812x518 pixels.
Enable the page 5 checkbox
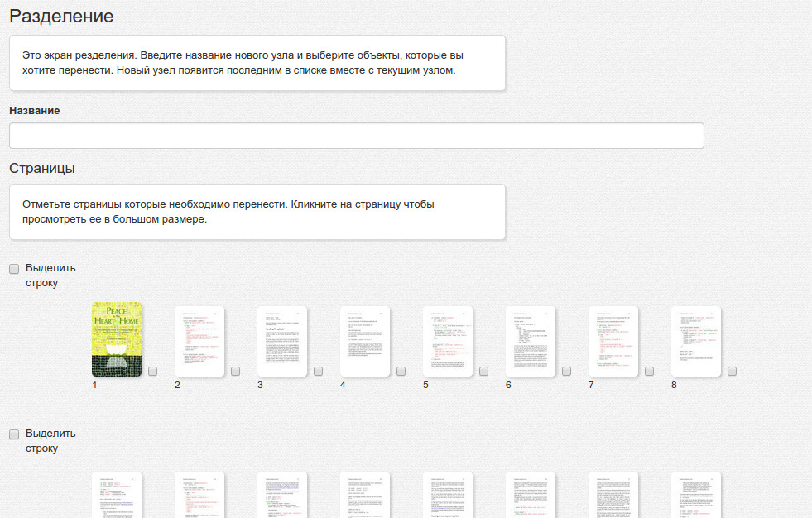484,372
